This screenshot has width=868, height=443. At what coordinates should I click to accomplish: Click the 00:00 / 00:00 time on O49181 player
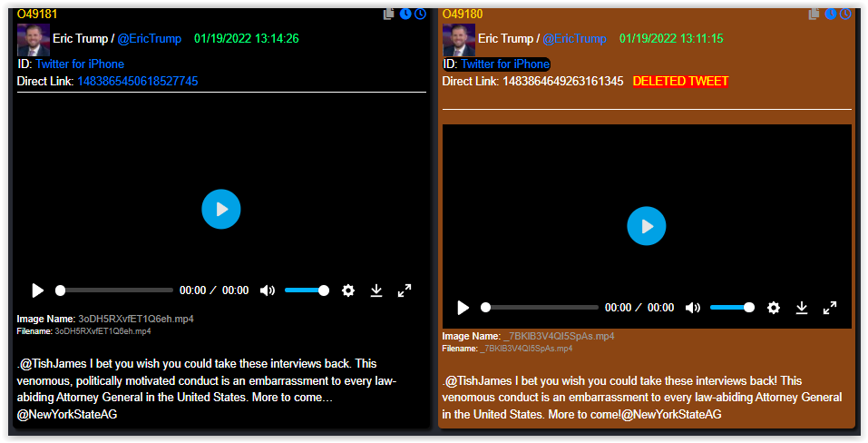[x=214, y=290]
